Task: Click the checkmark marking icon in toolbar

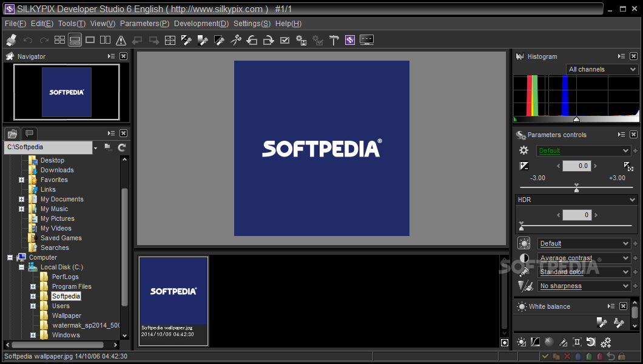Action: pos(284,40)
